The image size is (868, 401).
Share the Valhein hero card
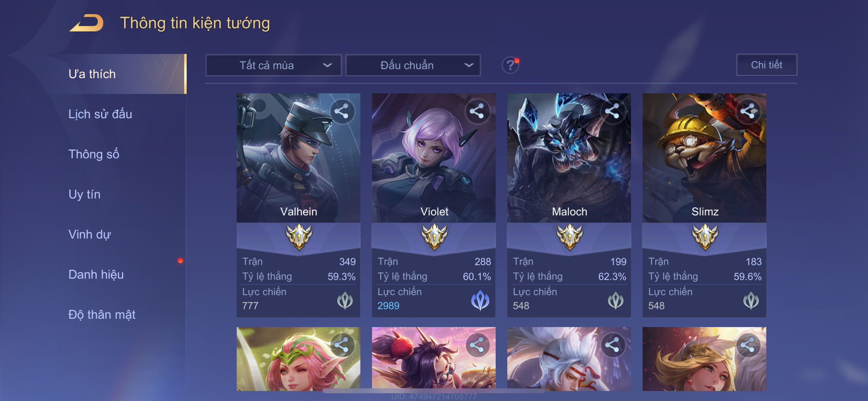pyautogui.click(x=342, y=111)
